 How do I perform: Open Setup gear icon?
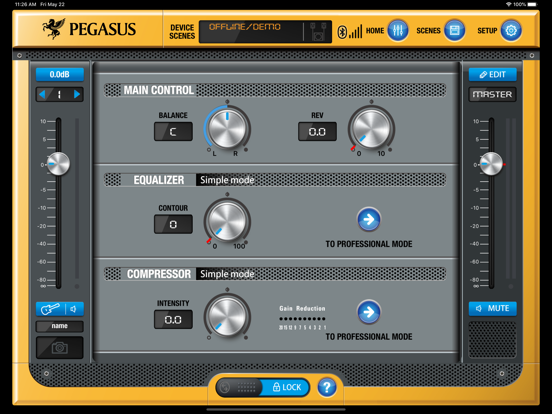[x=511, y=31]
